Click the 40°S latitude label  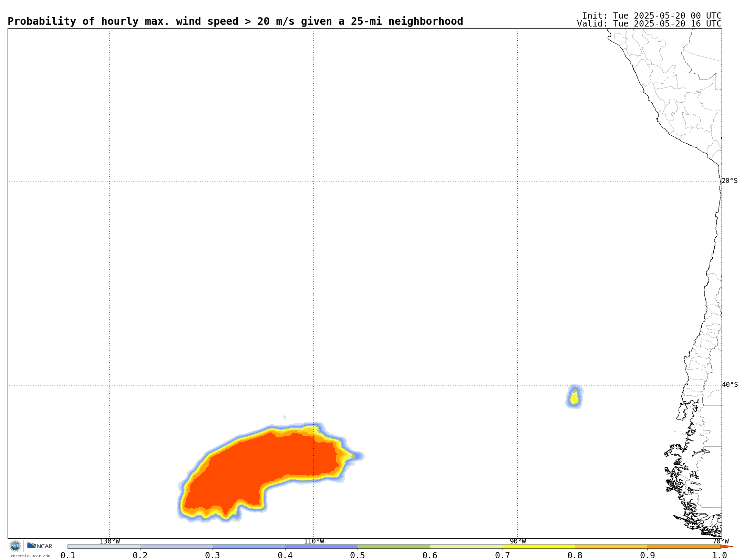[x=730, y=385]
